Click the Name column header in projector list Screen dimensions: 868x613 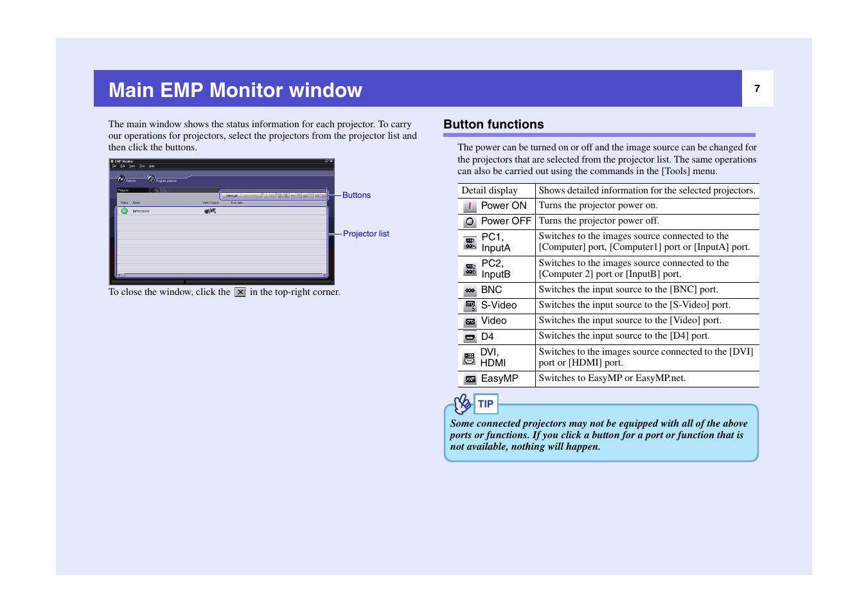[136, 202]
